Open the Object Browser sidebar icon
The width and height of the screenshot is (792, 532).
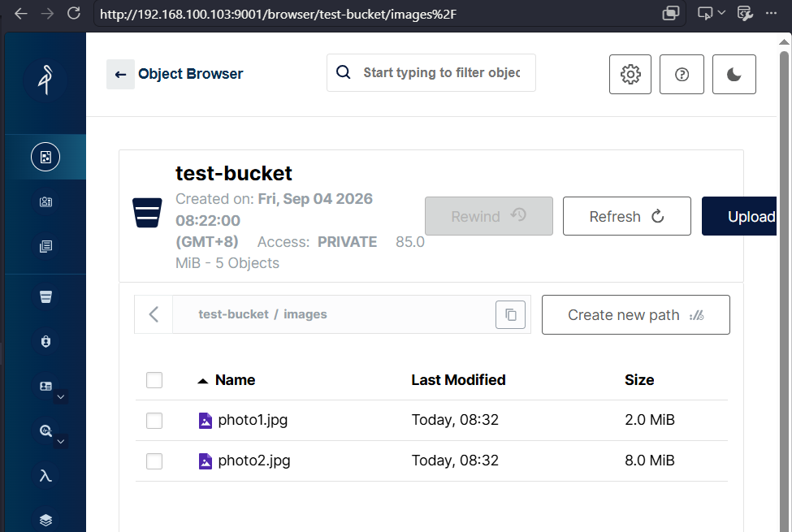(45, 157)
